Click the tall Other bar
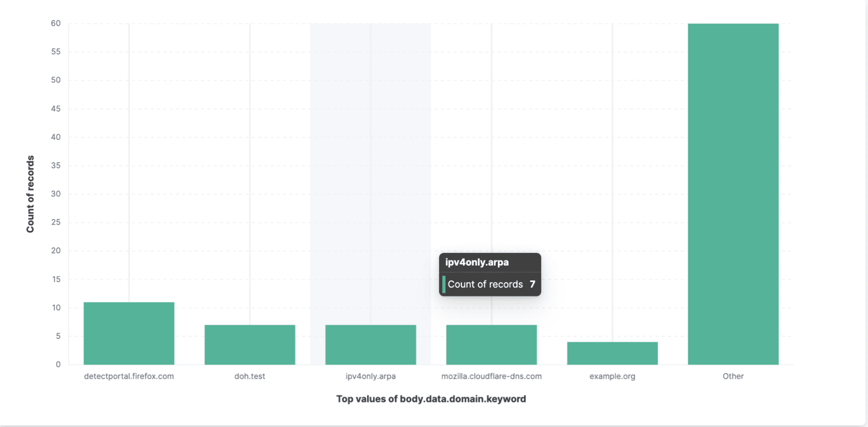Viewport: 868px width, 427px height. [733, 194]
